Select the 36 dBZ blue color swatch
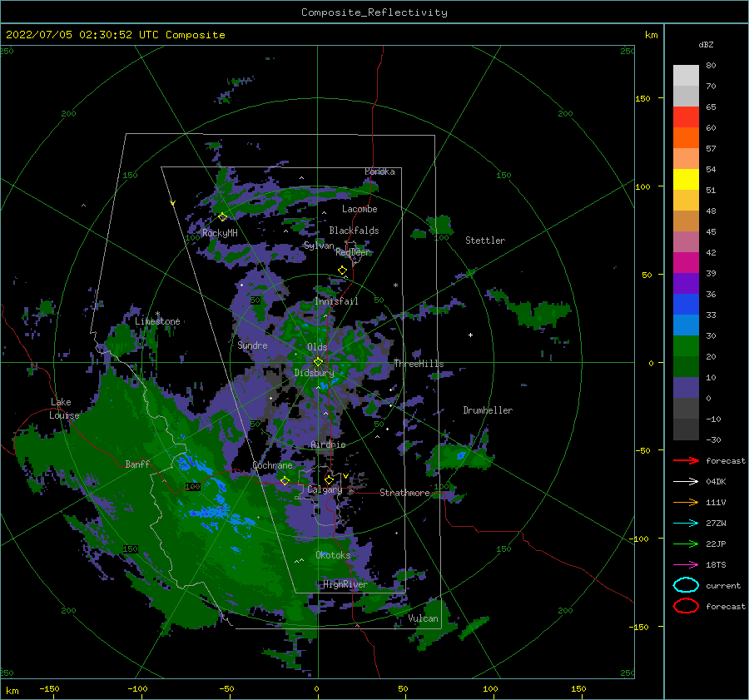Viewport: 749px width, 700px height. 686,304
